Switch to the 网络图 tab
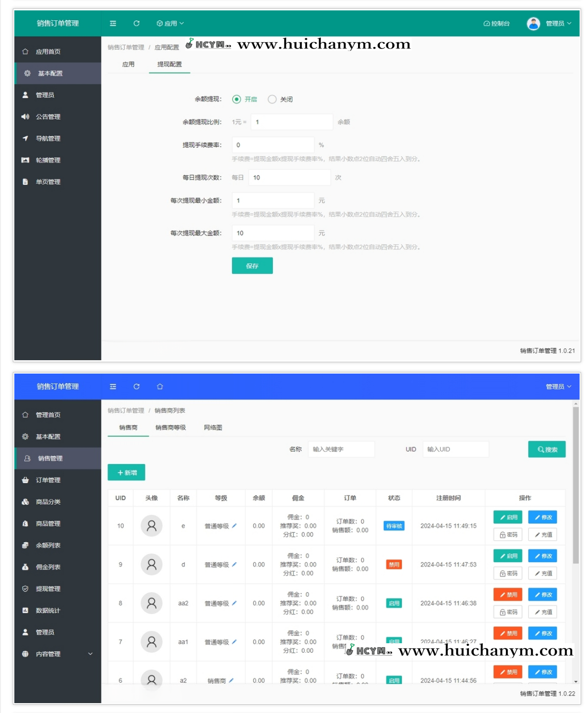Viewport: 588px width, 713px height. (213, 428)
